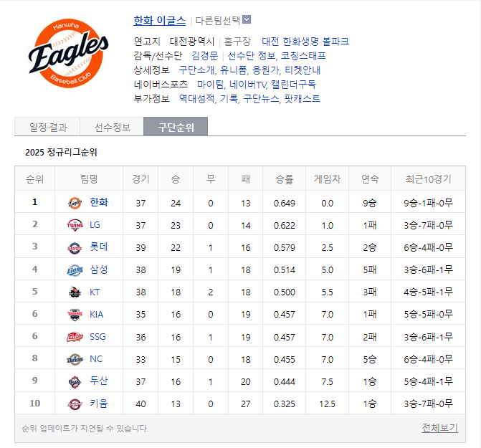Click the 삼성 Lions logo icon
The width and height of the screenshot is (481, 448).
coord(75,270)
